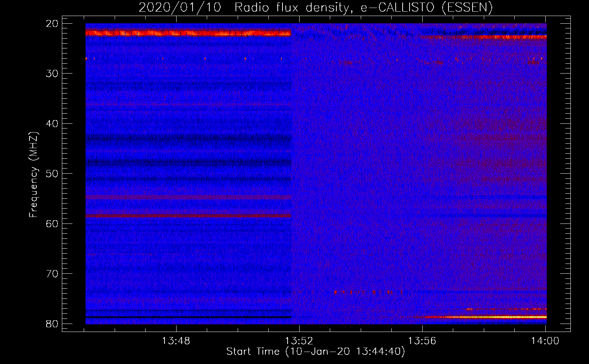Viewport: 589px width, 364px height.
Task: Click the 13:56 time tick label
Action: point(422,341)
